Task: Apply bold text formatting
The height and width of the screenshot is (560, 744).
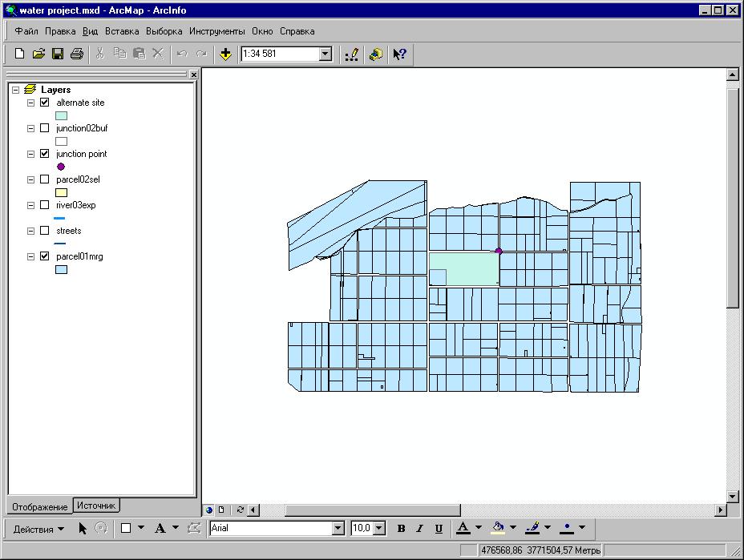Action: tap(401, 528)
